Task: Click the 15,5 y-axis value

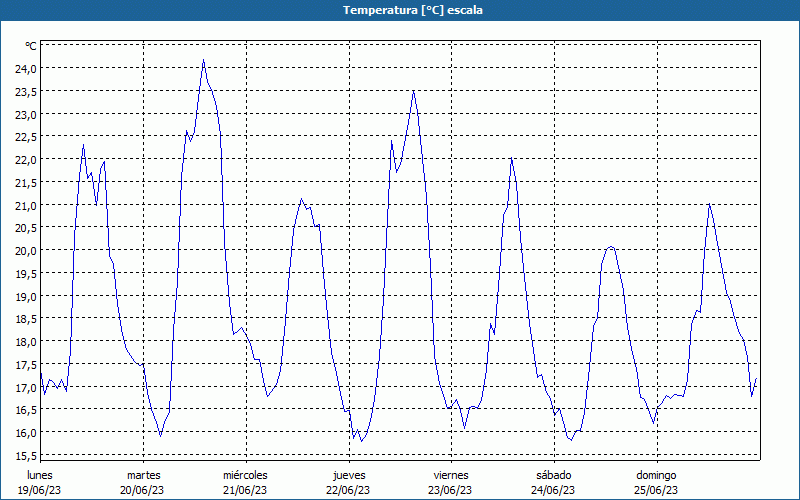Action: [x=26, y=456]
